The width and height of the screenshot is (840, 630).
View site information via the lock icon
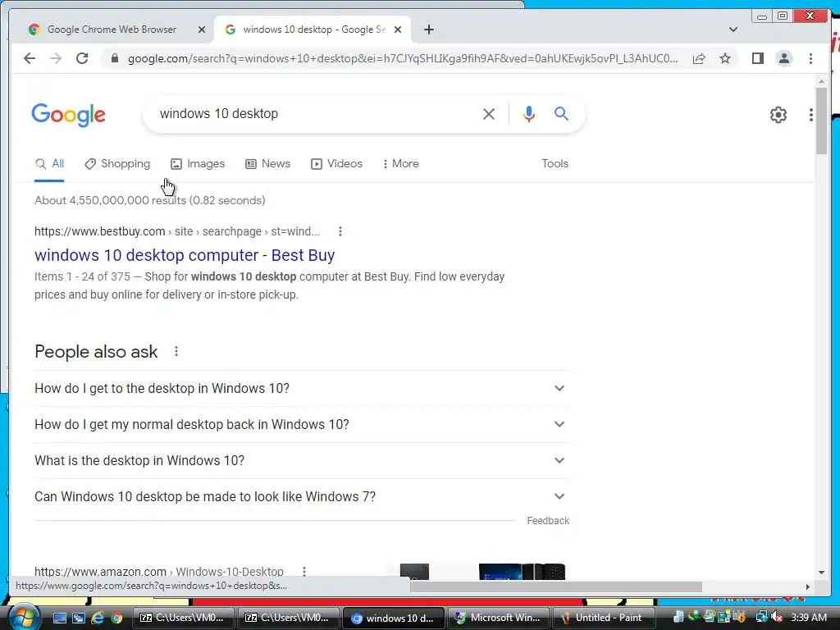(x=115, y=58)
